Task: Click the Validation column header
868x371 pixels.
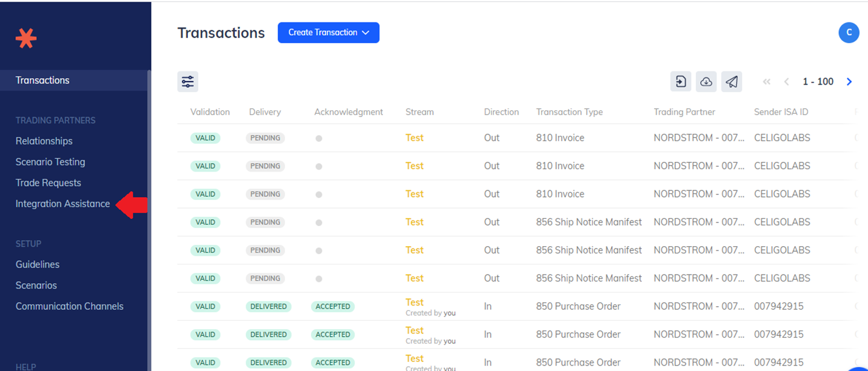Action: (x=210, y=112)
